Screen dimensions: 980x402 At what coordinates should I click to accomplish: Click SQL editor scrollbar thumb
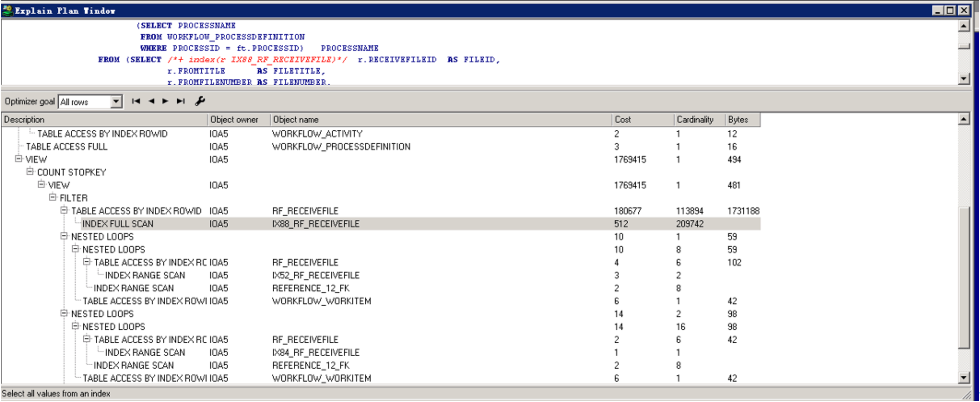coord(964,46)
